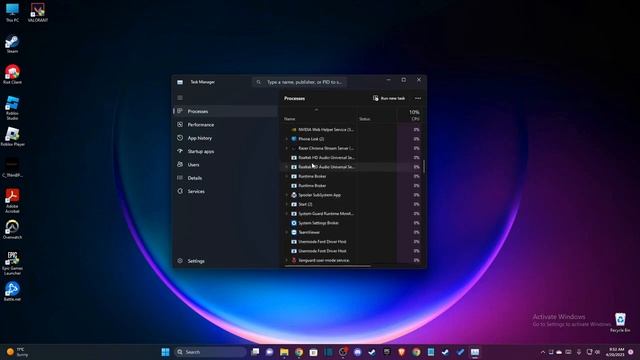Viewport: 640px width, 360px height.
Task: Select the Overwatch desktop shortcut
Action: 12,230
